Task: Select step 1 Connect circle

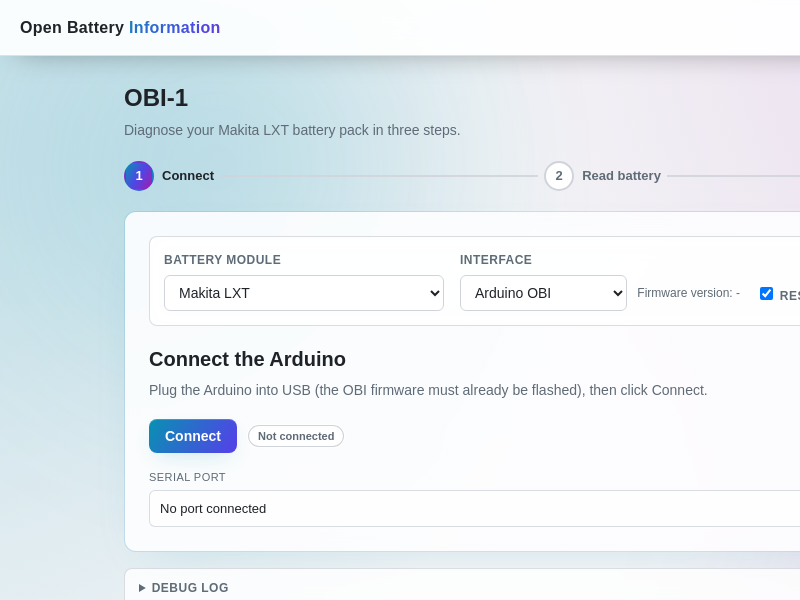Action: (139, 176)
